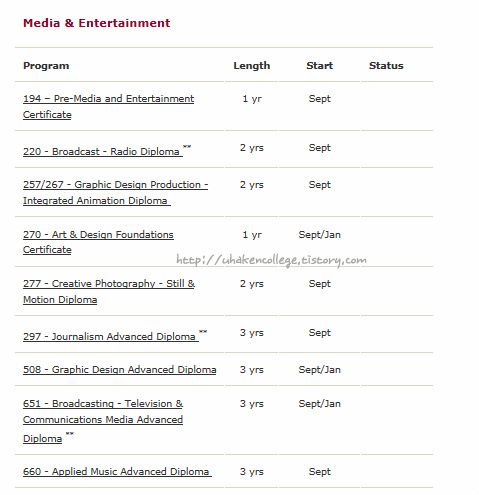The width and height of the screenshot is (479, 495).
Task: Select '3 yrs' length for Applied Music
Action: coord(252,472)
